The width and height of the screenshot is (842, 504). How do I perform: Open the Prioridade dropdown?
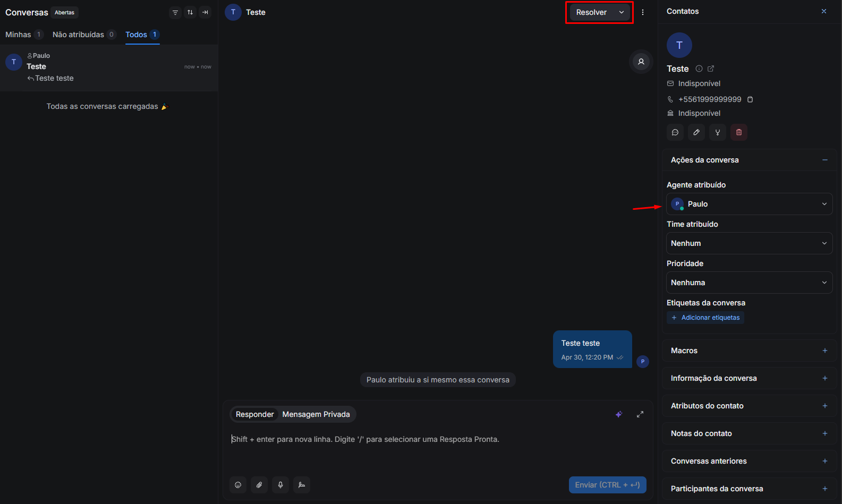tap(749, 283)
